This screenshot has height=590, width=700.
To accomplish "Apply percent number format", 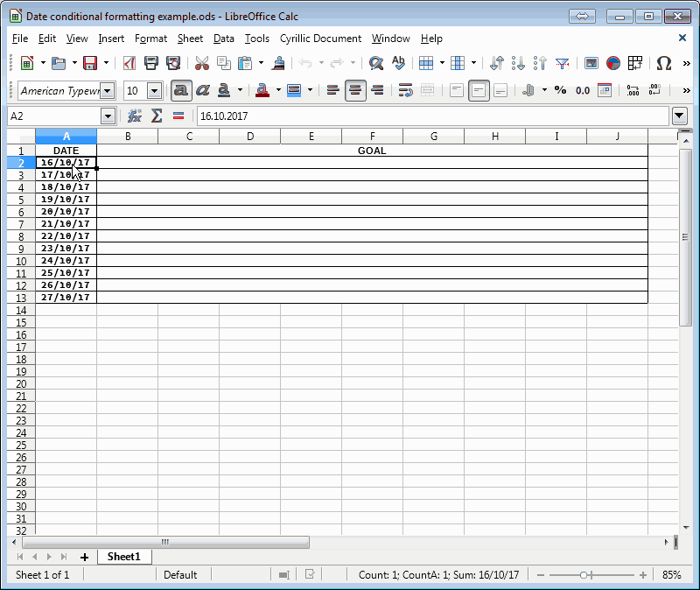I will 560,90.
